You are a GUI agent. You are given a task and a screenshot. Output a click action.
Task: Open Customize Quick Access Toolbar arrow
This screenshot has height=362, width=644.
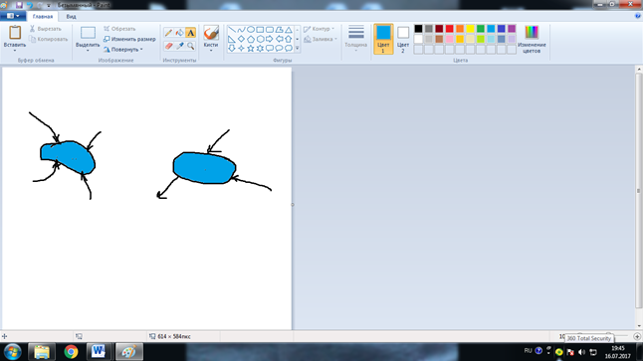(x=49, y=5)
